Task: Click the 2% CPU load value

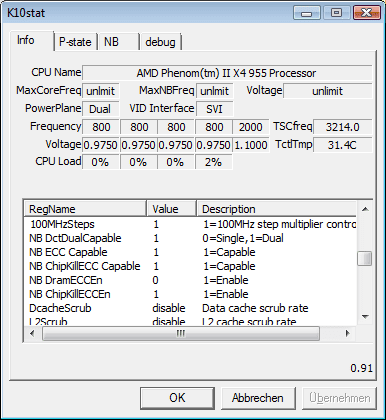Action: (x=214, y=162)
